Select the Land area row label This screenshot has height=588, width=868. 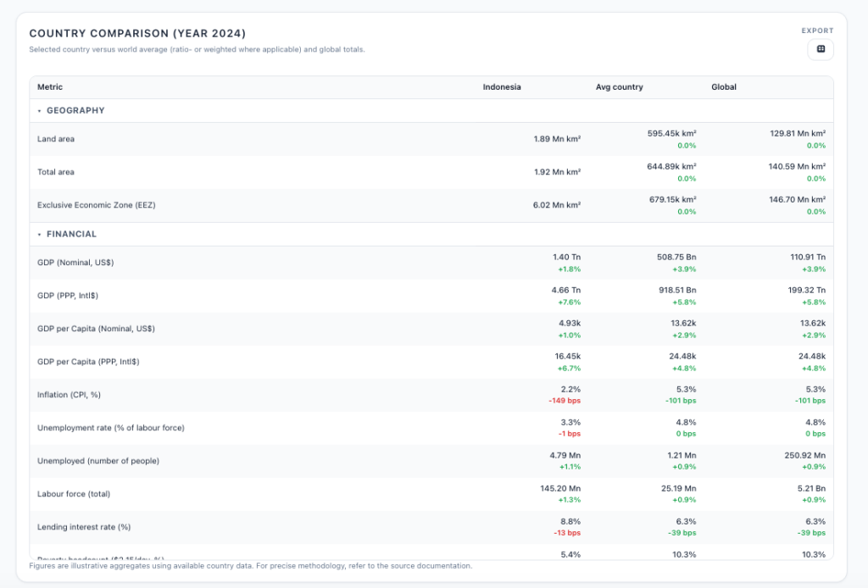pos(56,139)
